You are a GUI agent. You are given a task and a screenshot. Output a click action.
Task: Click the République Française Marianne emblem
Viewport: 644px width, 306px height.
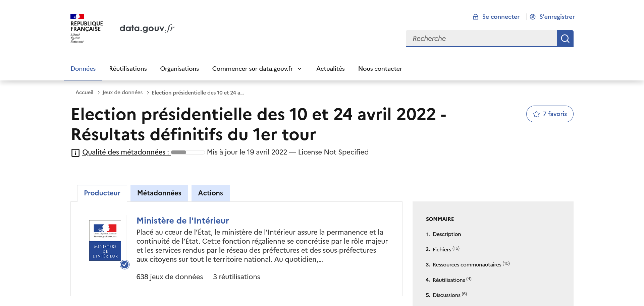78,17
